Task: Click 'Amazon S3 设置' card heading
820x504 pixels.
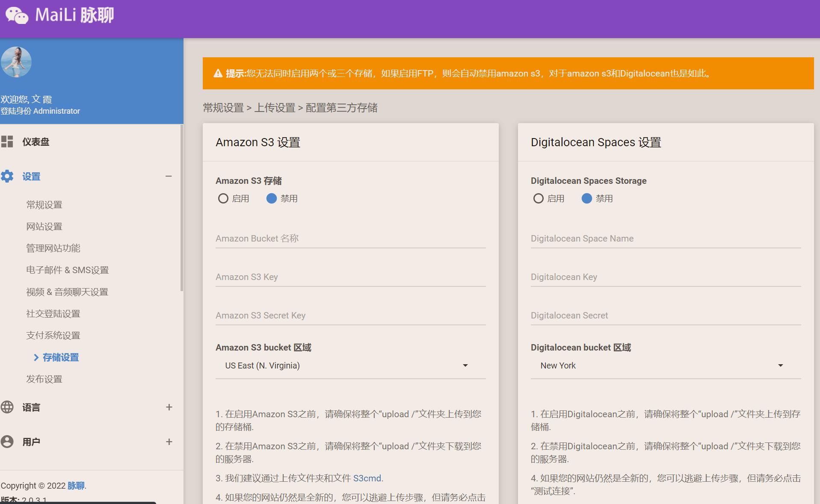Action: tap(258, 142)
